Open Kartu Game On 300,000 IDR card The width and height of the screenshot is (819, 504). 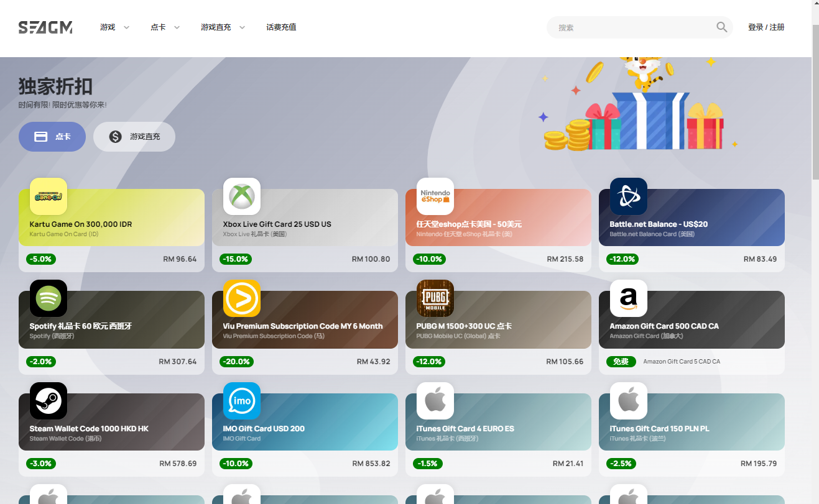111,230
